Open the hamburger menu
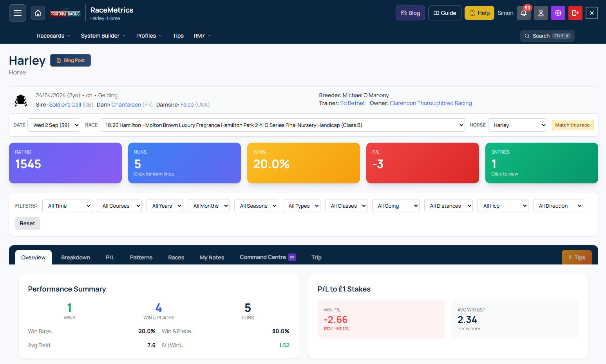The width and height of the screenshot is (606, 364). click(x=18, y=13)
